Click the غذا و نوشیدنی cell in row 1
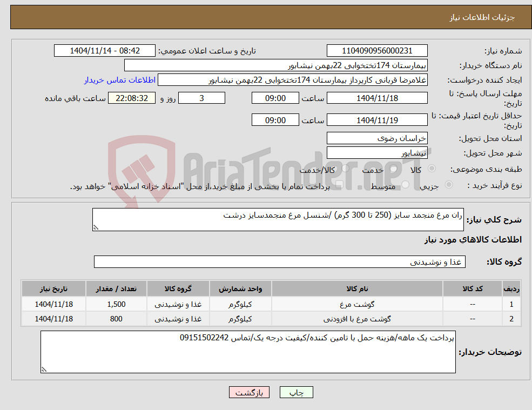 tap(178, 304)
